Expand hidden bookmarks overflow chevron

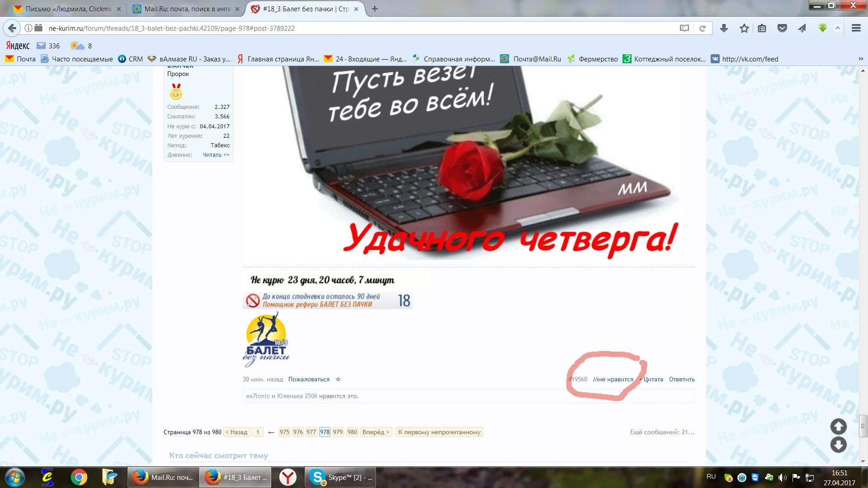click(860, 59)
